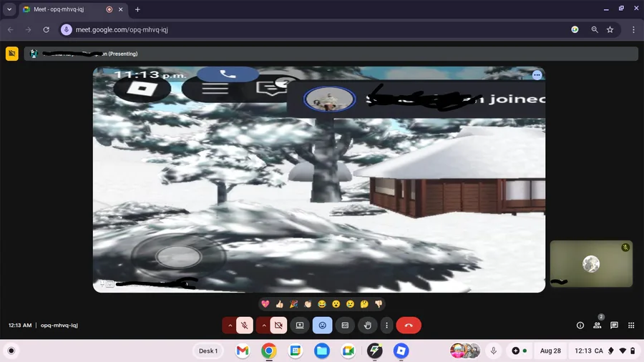The height and width of the screenshot is (362, 644).
Task: Click the Present now button
Action: [x=300, y=326]
